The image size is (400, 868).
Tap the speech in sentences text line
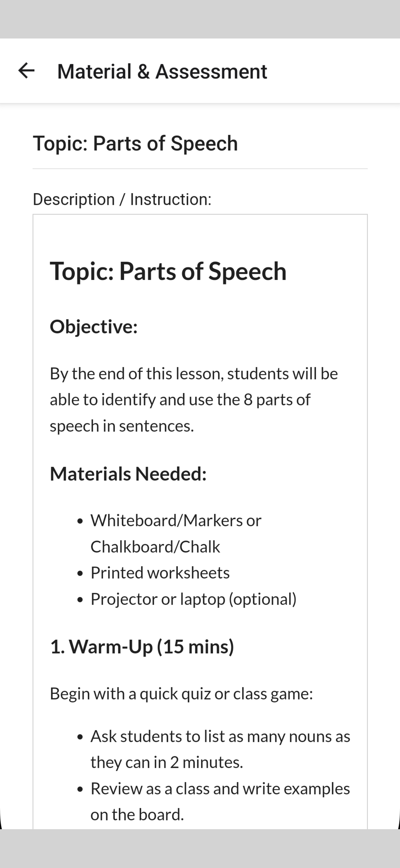122,426
